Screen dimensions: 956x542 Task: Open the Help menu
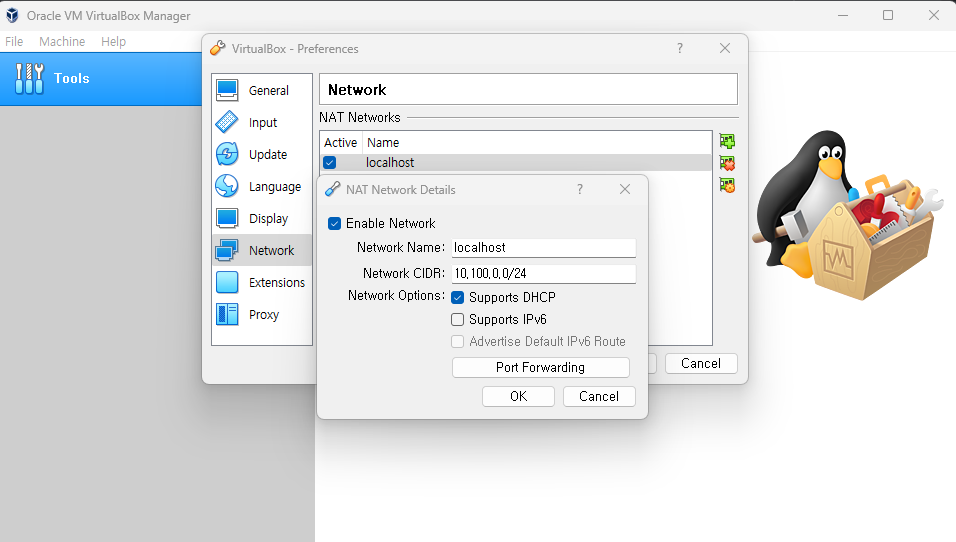113,41
